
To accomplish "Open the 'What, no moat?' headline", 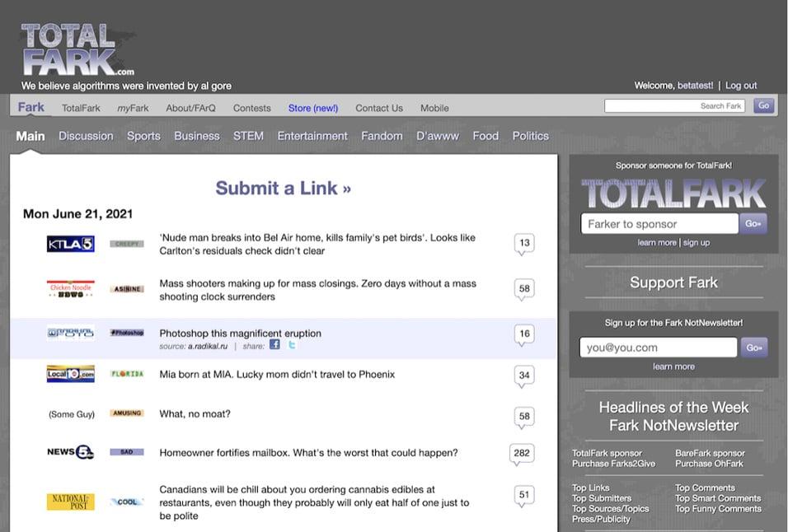I will click(195, 414).
